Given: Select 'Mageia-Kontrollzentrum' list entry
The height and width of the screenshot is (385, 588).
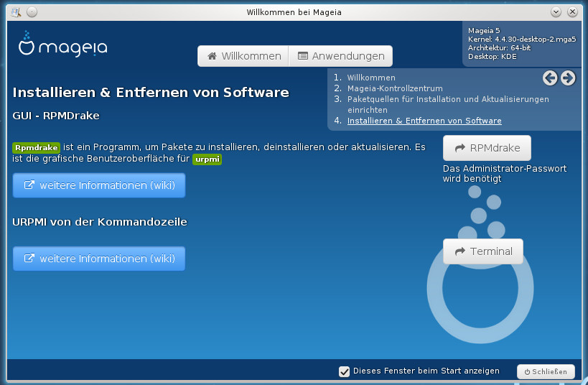Looking at the screenshot, I should 395,88.
